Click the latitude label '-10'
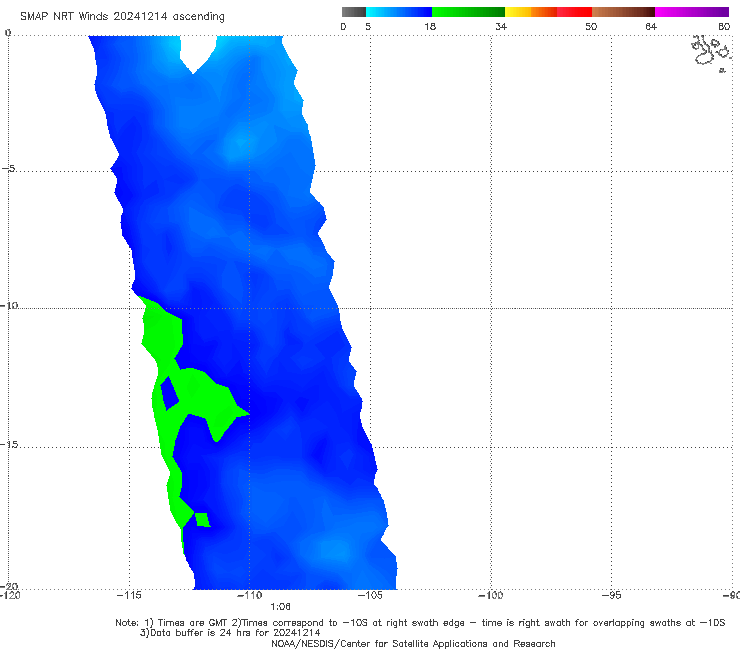The height and width of the screenshot is (650, 740). click(x=9, y=305)
